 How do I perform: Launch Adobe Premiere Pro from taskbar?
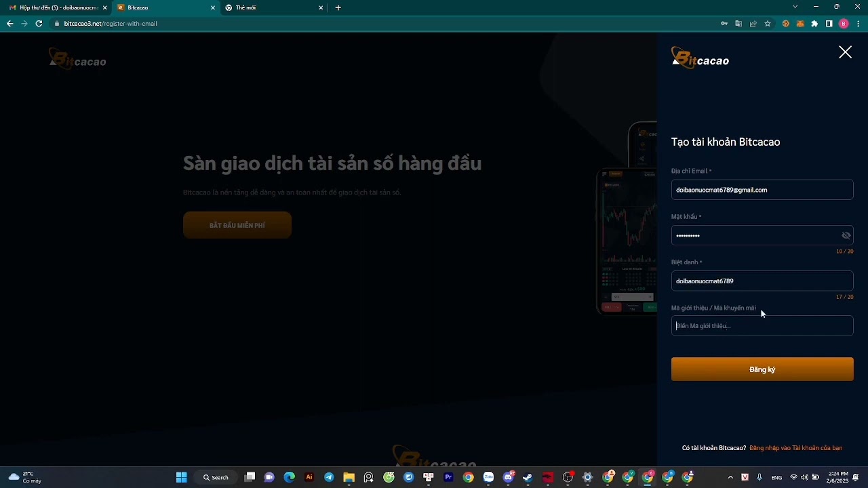[x=448, y=477]
